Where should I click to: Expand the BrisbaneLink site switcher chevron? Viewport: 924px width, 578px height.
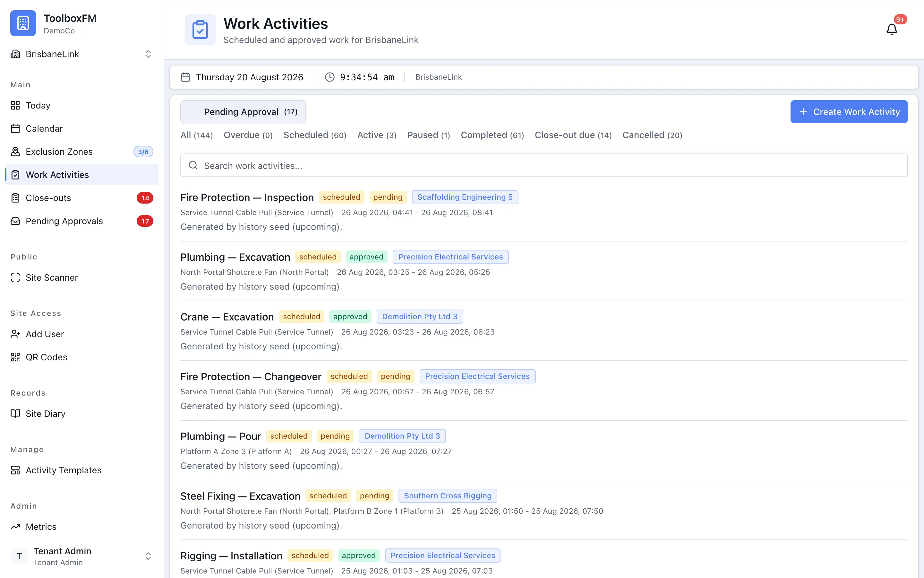point(148,54)
